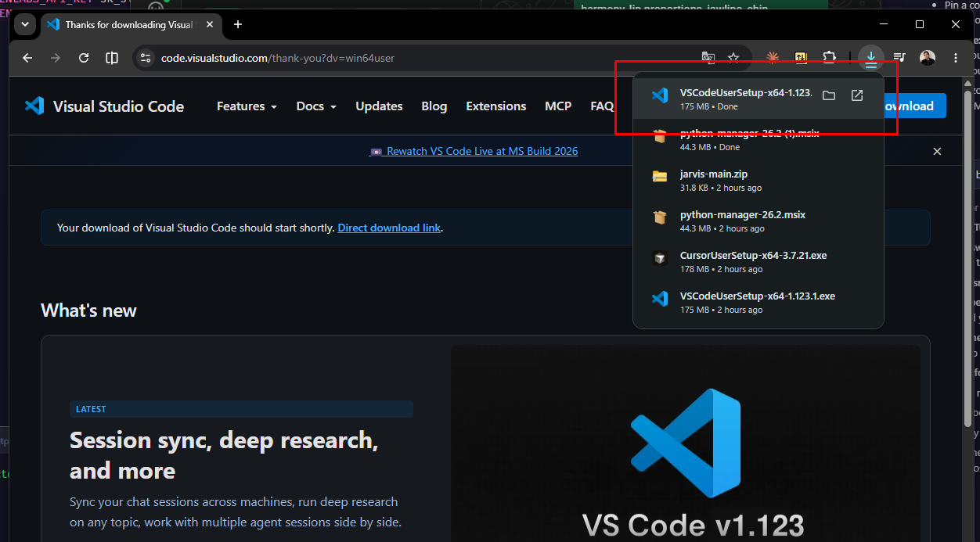
Task: Open python-manager-26.2 (1).msix download entry
Action: pos(758,139)
